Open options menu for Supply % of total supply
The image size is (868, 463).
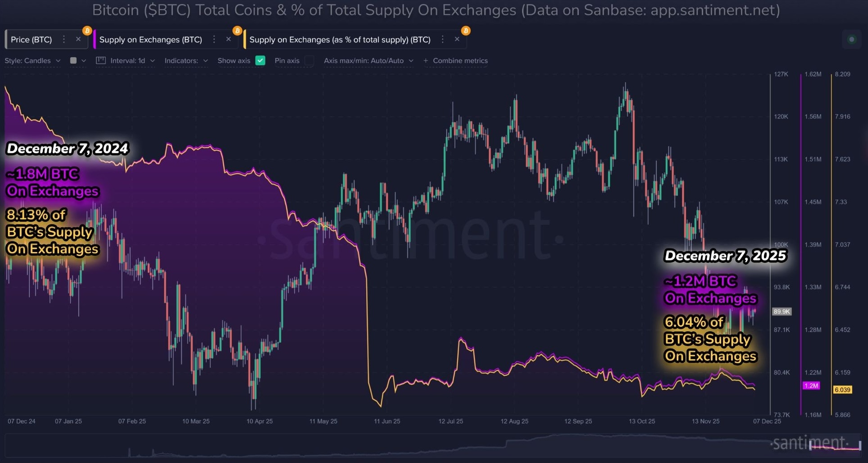443,40
